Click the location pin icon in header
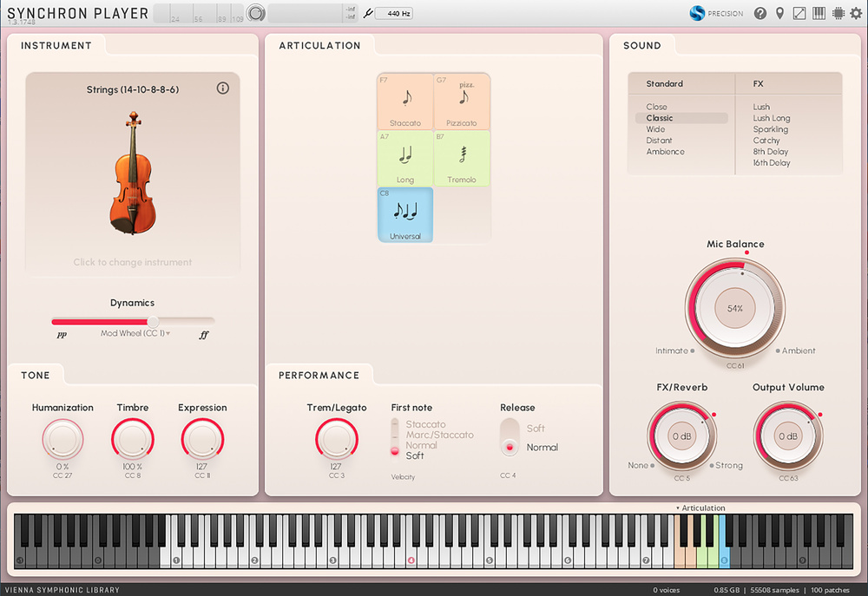 [x=779, y=13]
